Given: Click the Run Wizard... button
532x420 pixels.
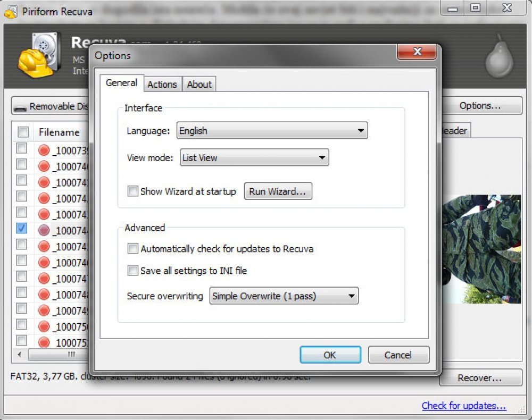Looking at the screenshot, I should click(278, 191).
